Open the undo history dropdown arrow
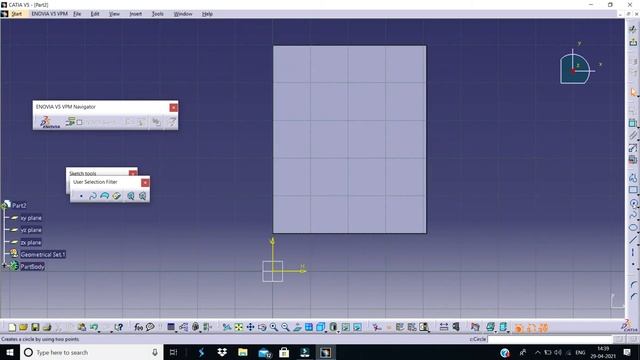 coord(100,331)
